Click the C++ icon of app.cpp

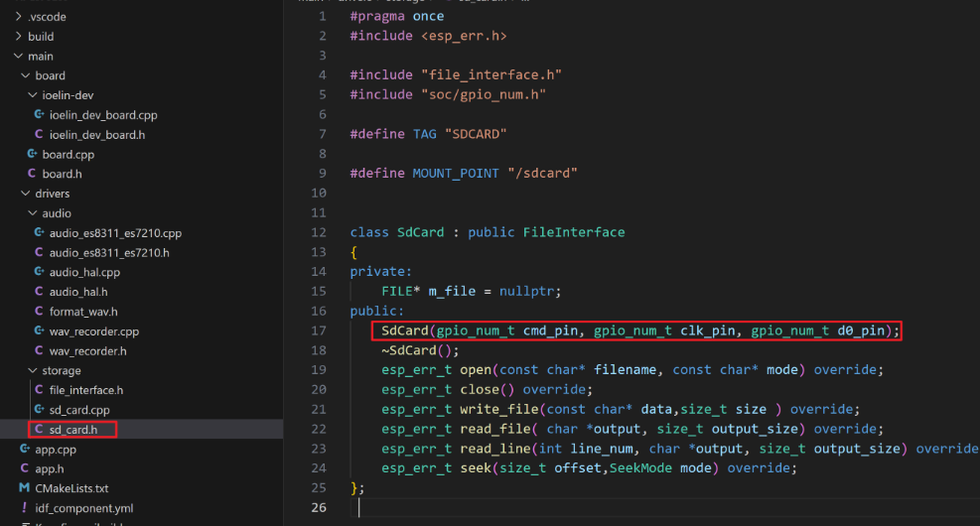pos(25,450)
